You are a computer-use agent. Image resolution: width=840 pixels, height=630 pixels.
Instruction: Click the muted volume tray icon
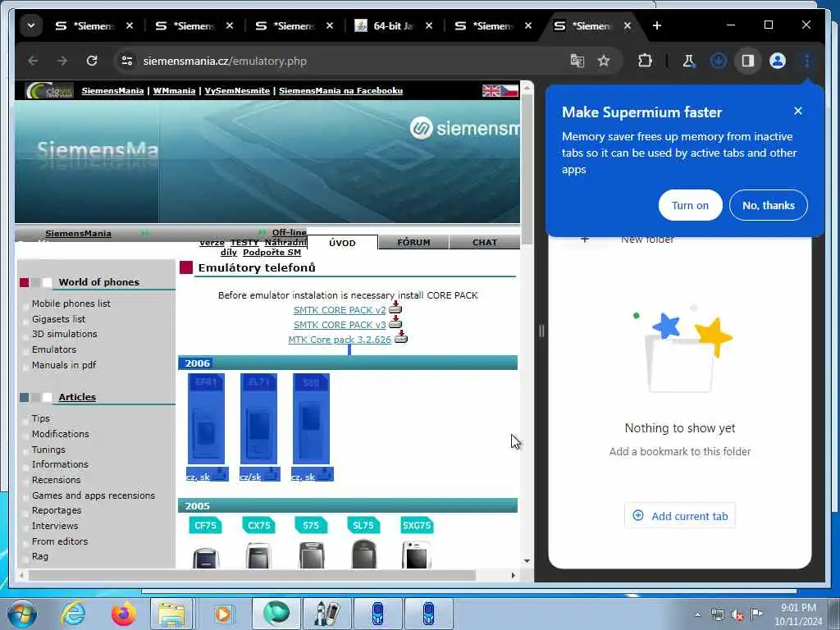pyautogui.click(x=737, y=614)
